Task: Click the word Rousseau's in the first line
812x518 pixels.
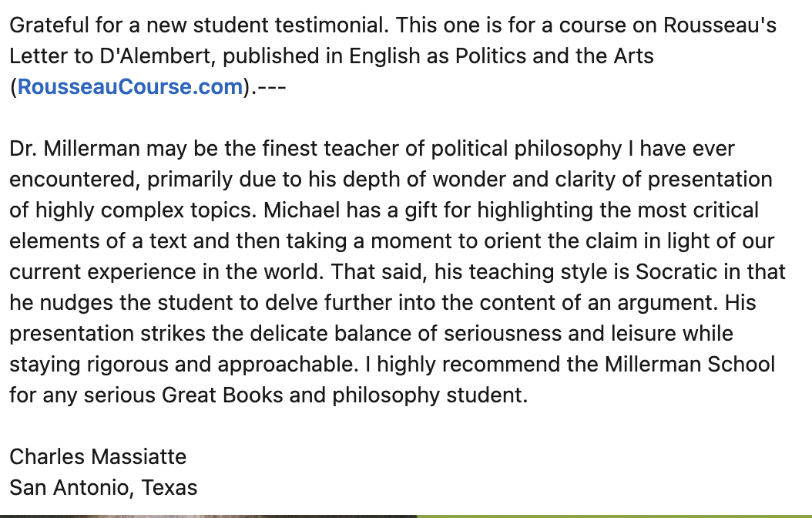Action: (x=720, y=25)
